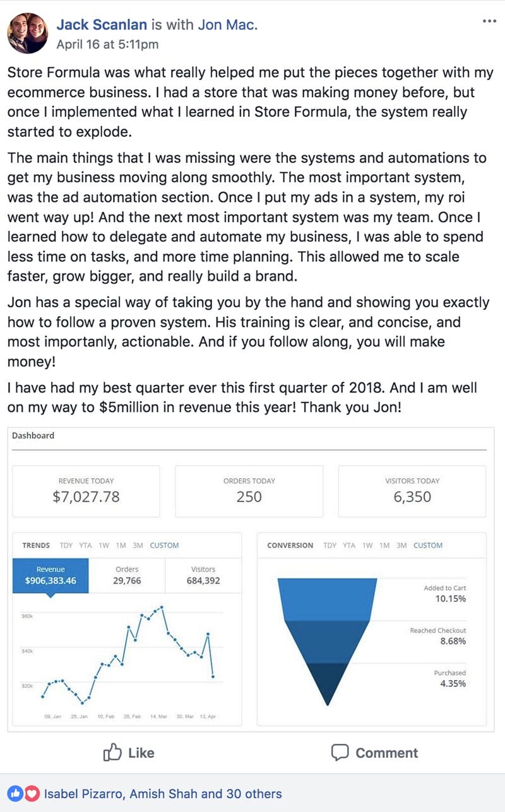The image size is (505, 812).
Task: Switch Trends to the 1W range
Action: [103, 545]
